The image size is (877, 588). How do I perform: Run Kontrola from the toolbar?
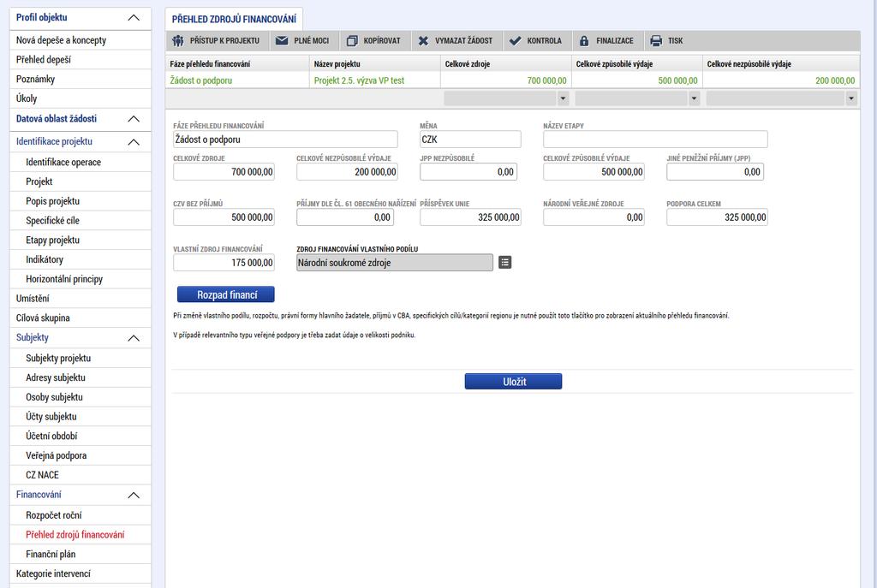(537, 41)
